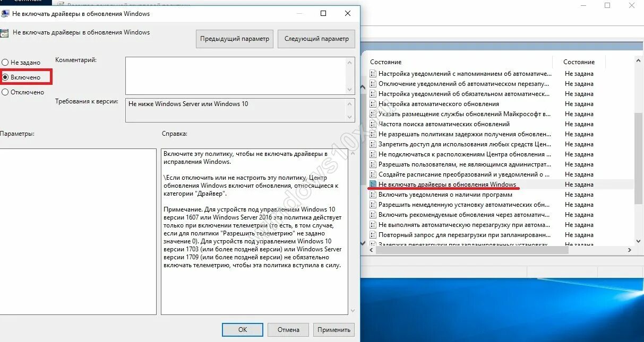Click the right arrow of the policy list horizontal scrollbar

(x=630, y=250)
